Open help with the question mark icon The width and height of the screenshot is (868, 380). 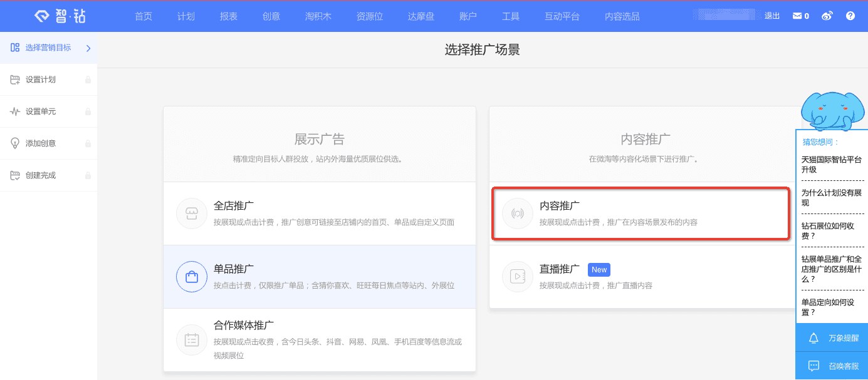(x=850, y=16)
